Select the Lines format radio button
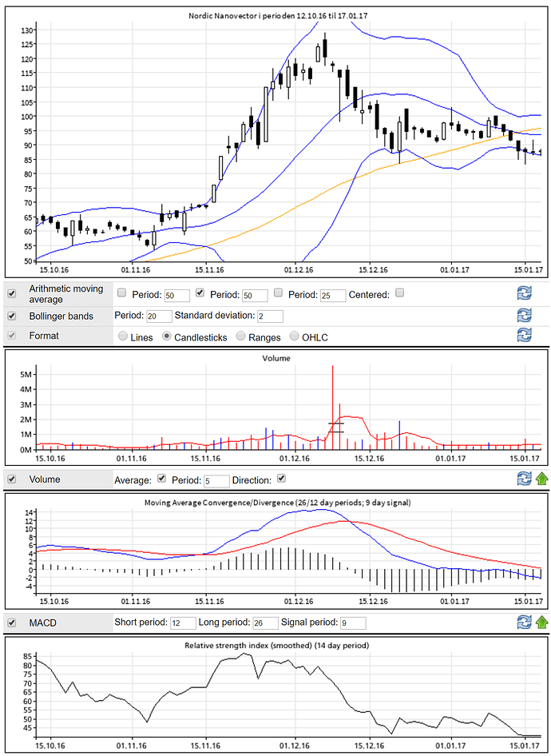This screenshot has width=551, height=756. pyautogui.click(x=123, y=336)
